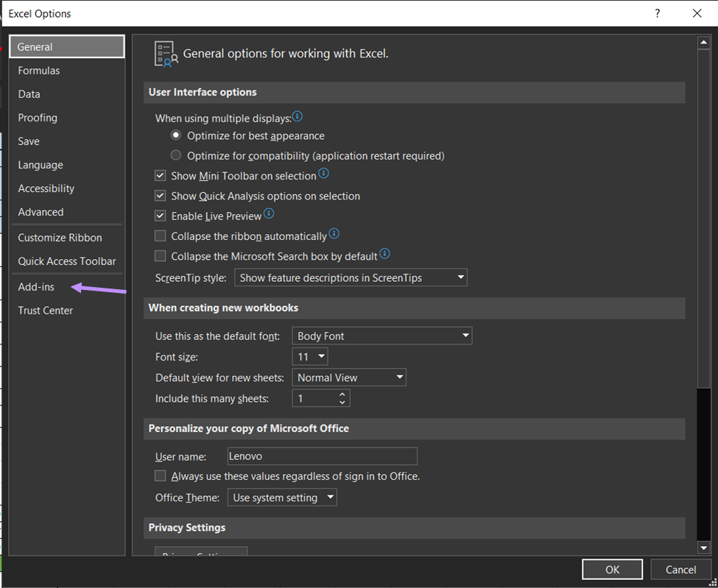Click info icon beside Enable Live Preview
Screen dimensions: 718x588
pyautogui.click(x=269, y=213)
